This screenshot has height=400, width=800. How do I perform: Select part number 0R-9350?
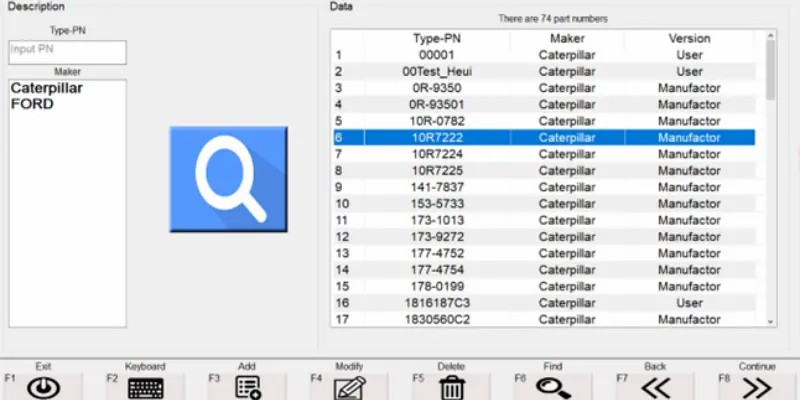point(544,88)
